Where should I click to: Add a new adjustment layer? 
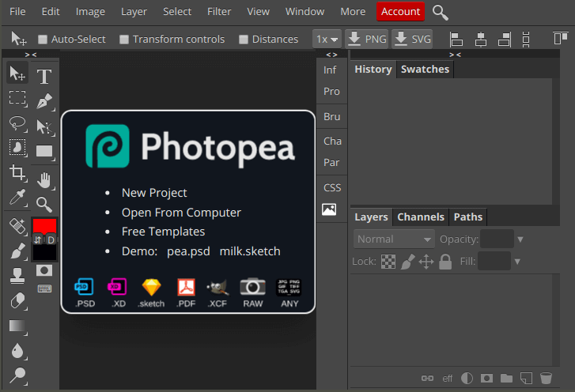tap(467, 378)
